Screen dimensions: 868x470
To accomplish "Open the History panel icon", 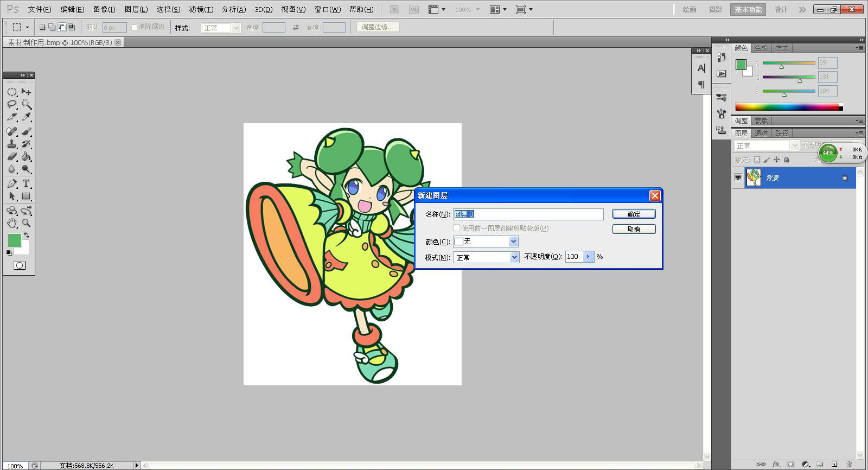I will click(721, 57).
